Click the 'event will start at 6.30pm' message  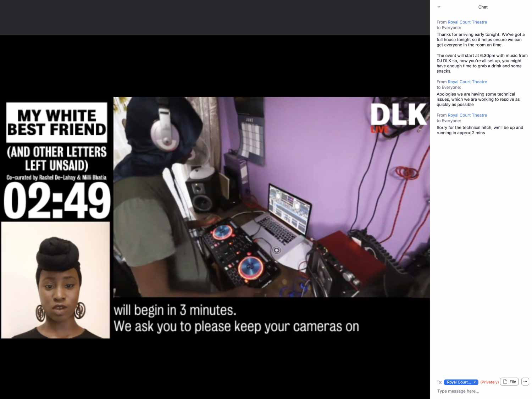click(482, 63)
